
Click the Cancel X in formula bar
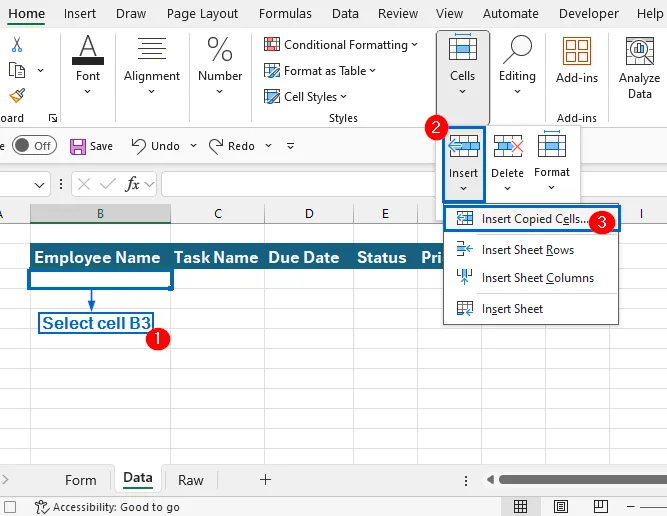[84, 185]
